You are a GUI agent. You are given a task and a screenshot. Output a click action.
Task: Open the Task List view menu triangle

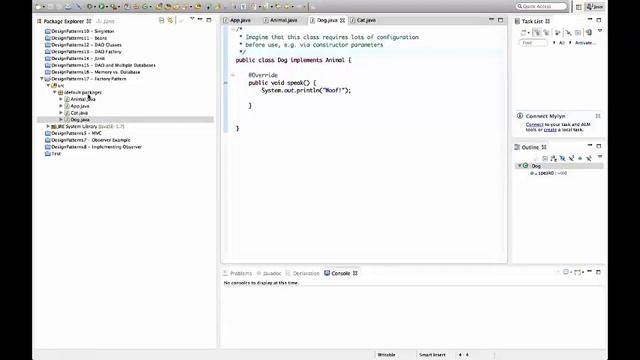pyautogui.click(x=600, y=31)
